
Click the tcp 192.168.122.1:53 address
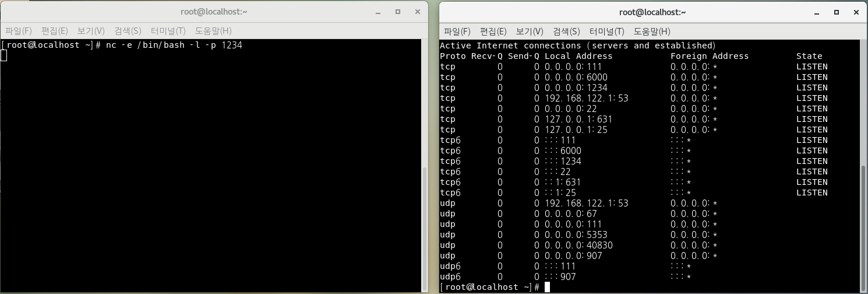click(x=587, y=98)
